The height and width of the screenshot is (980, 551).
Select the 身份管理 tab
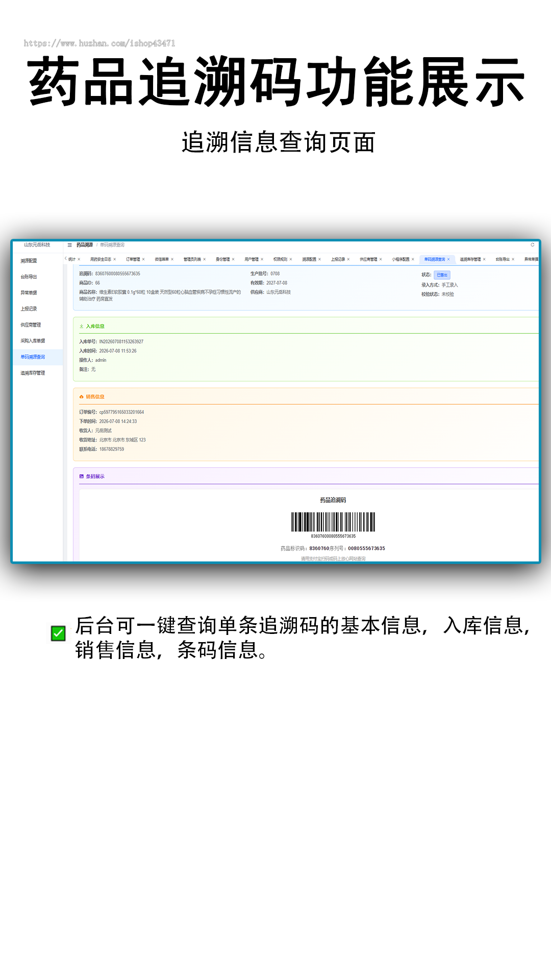click(x=222, y=259)
